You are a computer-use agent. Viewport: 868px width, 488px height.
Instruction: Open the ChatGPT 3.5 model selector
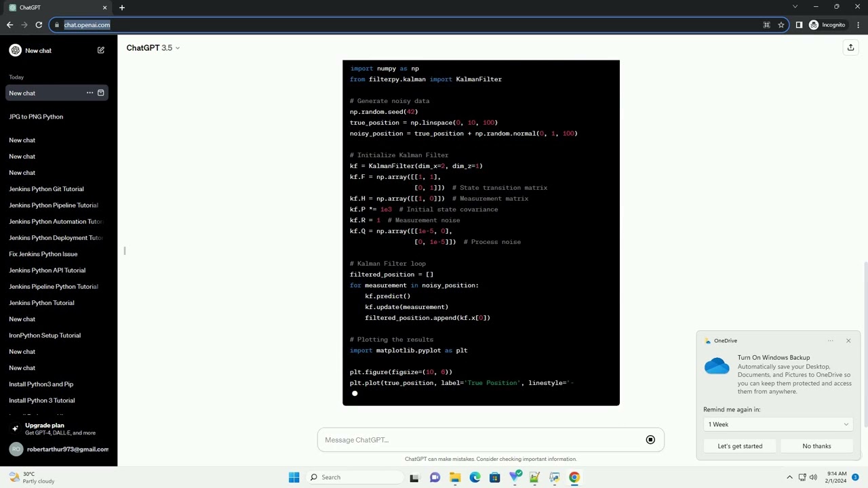[153, 48]
